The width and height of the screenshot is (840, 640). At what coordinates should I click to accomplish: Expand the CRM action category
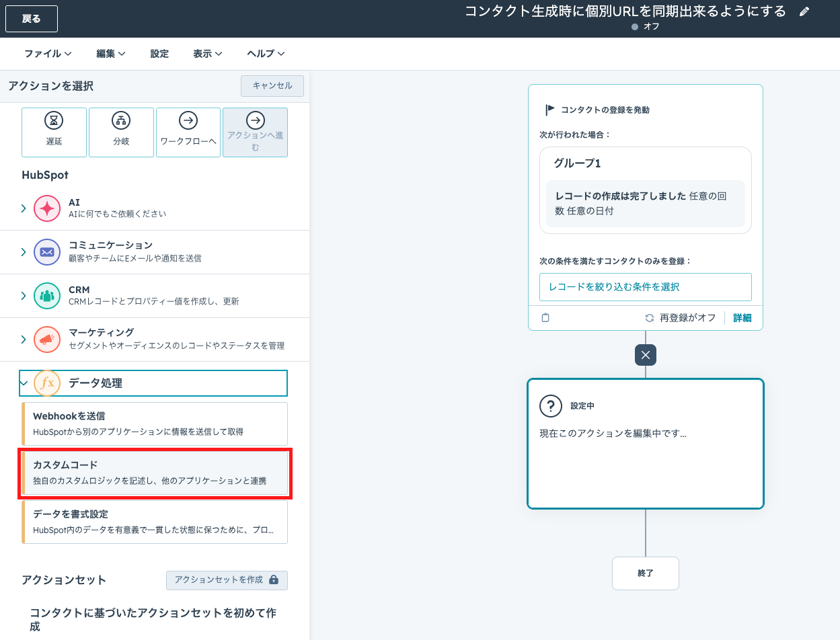point(24,296)
